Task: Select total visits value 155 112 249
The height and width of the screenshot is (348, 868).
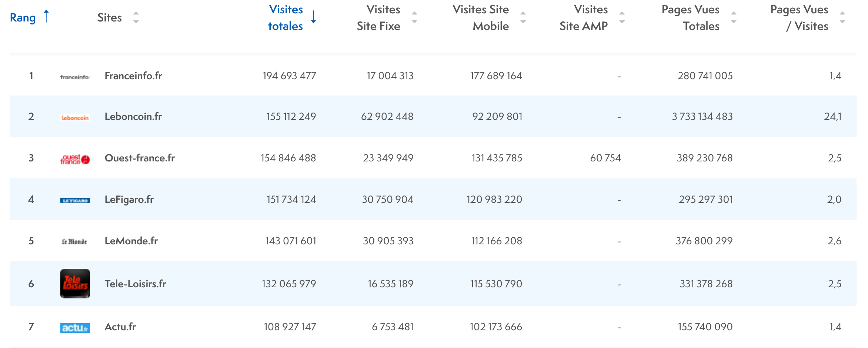Action: pos(291,117)
